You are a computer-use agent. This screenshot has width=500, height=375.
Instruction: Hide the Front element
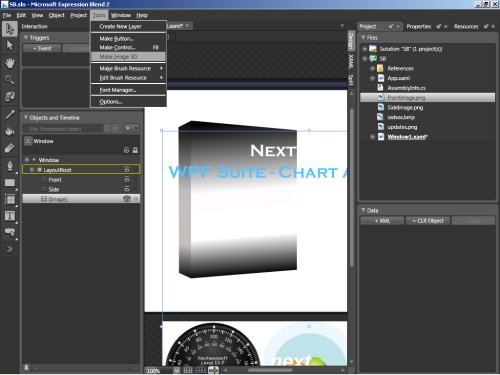coord(127,179)
